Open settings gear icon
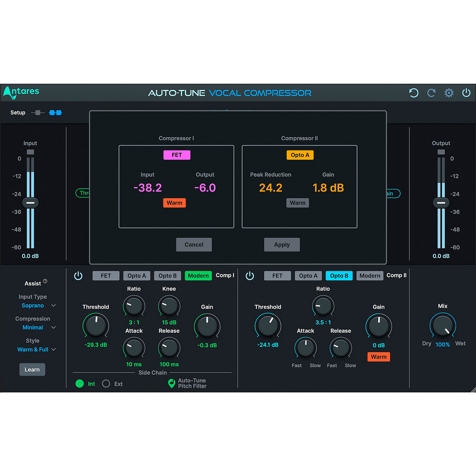The image size is (476, 476). tap(449, 93)
